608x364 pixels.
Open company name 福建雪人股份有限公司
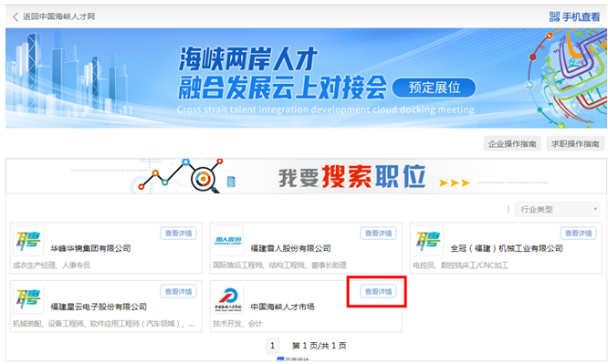(290, 248)
